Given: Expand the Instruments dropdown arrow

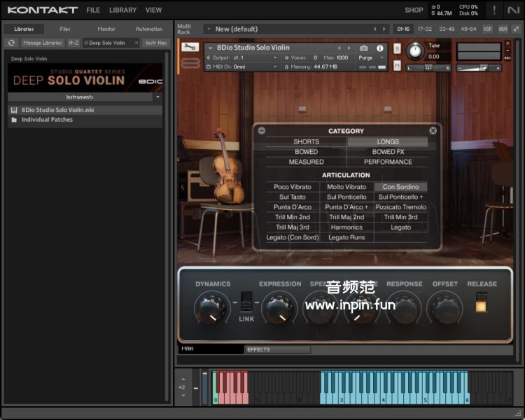Looking at the screenshot, I should [x=158, y=97].
